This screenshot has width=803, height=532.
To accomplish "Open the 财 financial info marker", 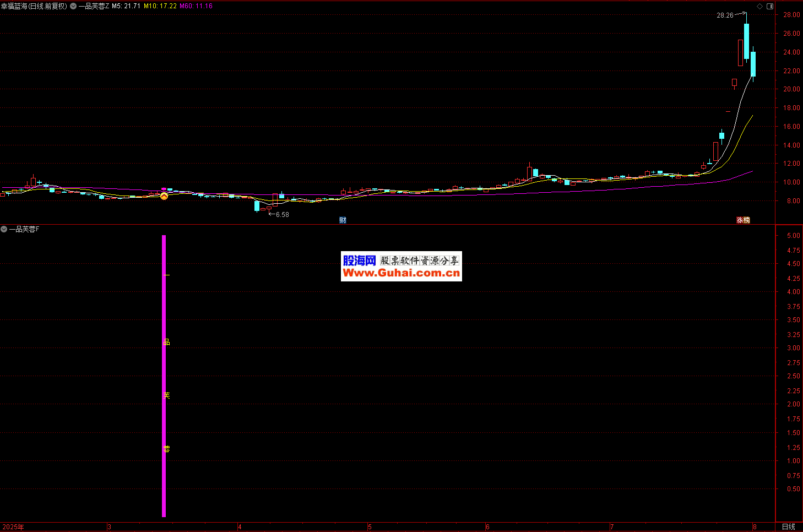I will 343,220.
